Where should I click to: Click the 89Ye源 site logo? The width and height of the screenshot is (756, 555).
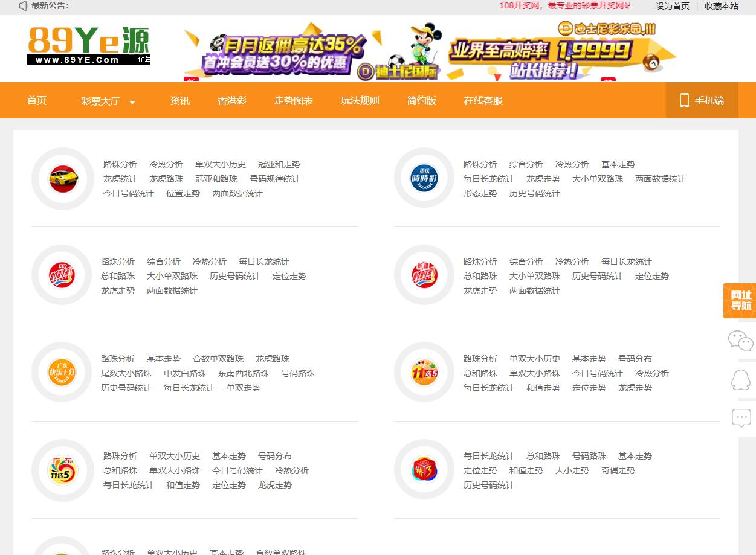pos(88,45)
